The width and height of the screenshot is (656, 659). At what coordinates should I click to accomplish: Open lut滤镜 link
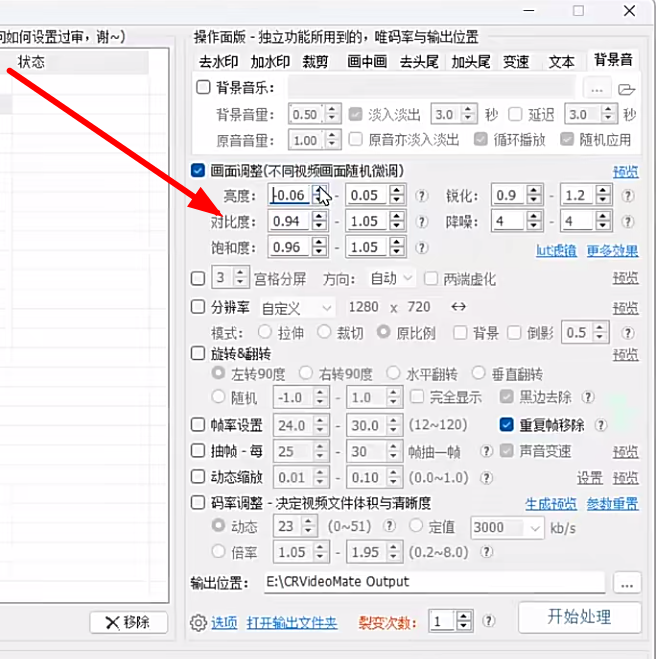pos(556,251)
